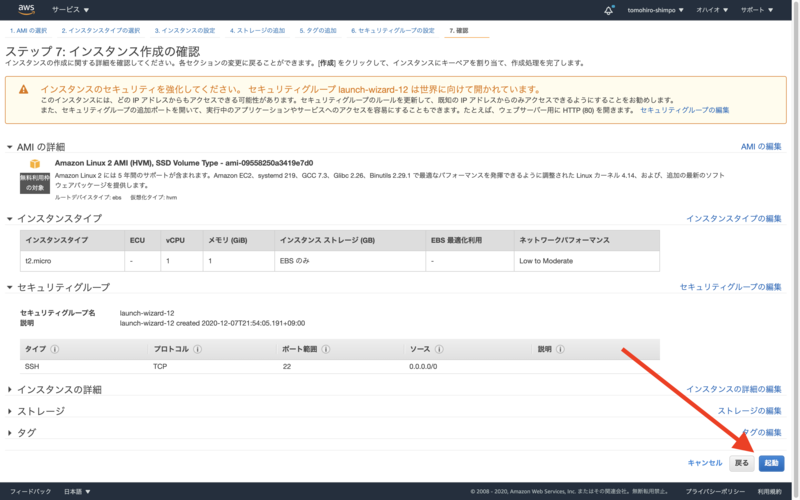Image resolution: width=800 pixels, height=500 pixels.
Task: Open プライバシーポリシー footer link
Action: tap(715, 491)
